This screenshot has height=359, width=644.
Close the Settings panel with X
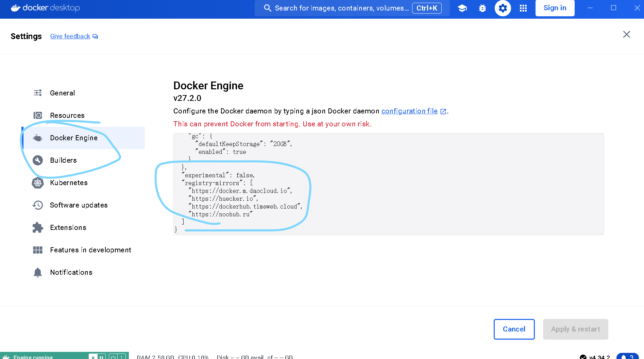pyautogui.click(x=626, y=34)
